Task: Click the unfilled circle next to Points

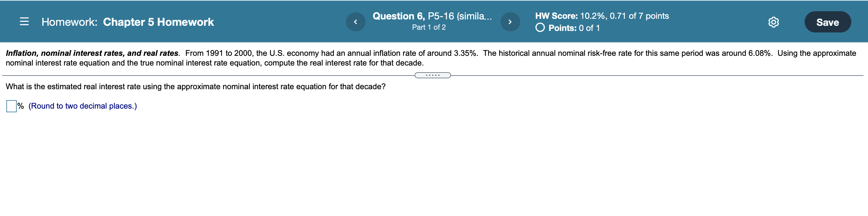Action: 540,29
